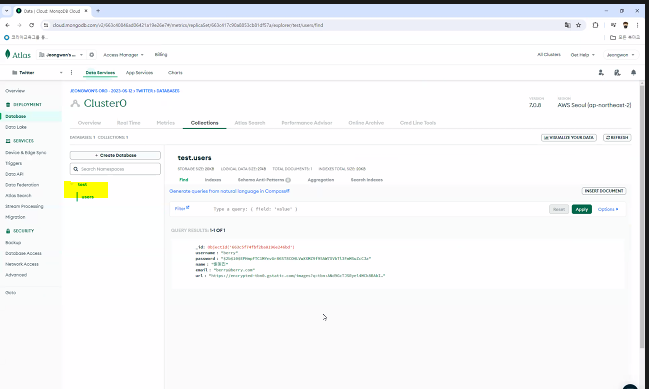Screen dimensions: 649x389
Task: Collapse the test database tree node
Action: click(72, 184)
